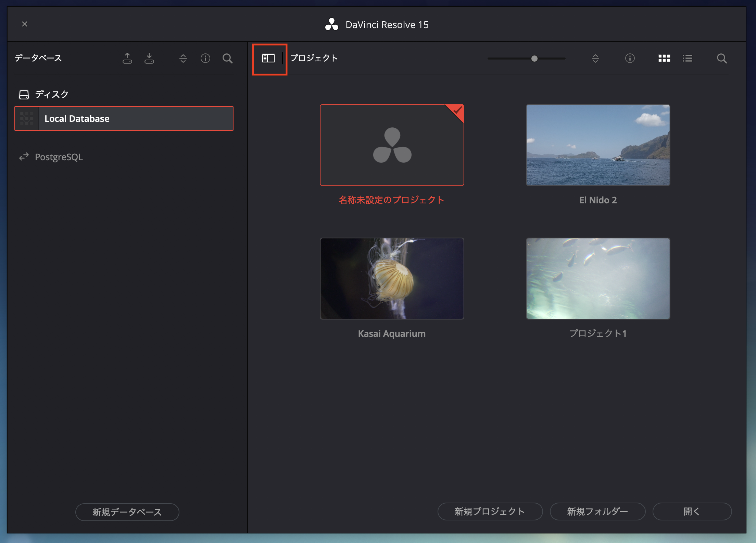Click search icon in projects panel
The image size is (756, 543).
point(722,59)
